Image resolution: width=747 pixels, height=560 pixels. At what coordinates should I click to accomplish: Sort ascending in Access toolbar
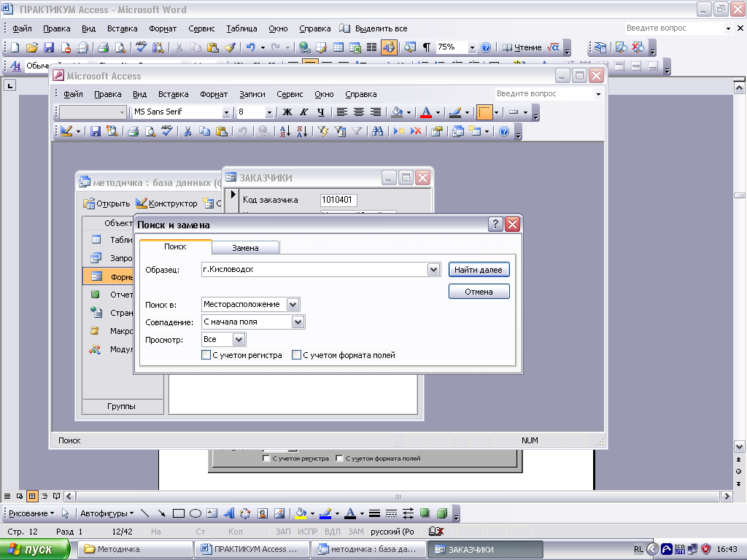point(285,131)
